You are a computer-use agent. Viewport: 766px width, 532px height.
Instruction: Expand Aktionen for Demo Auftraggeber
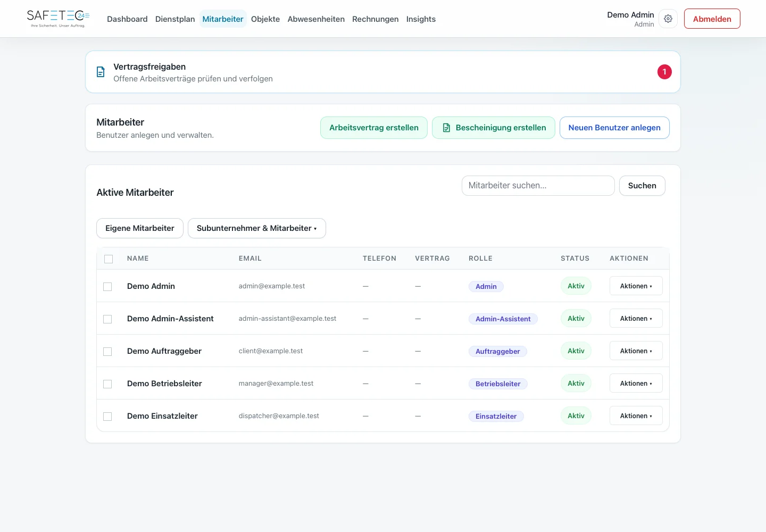(x=636, y=351)
